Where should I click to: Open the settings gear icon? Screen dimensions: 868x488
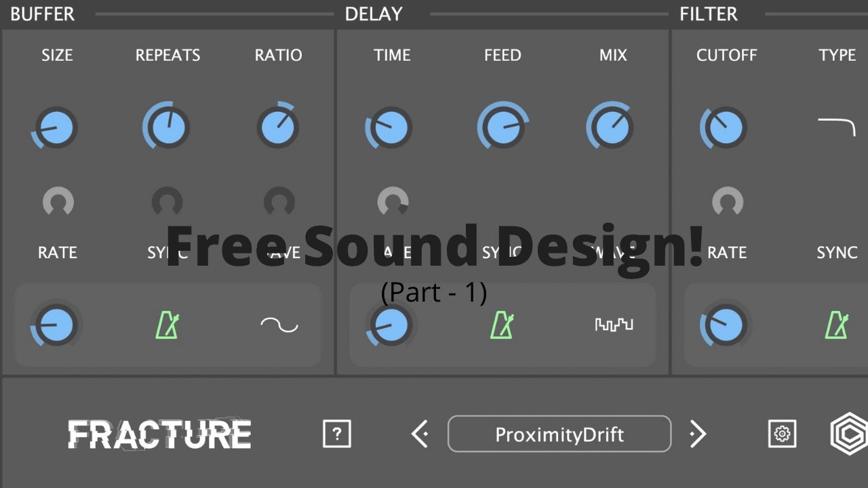[x=782, y=434]
